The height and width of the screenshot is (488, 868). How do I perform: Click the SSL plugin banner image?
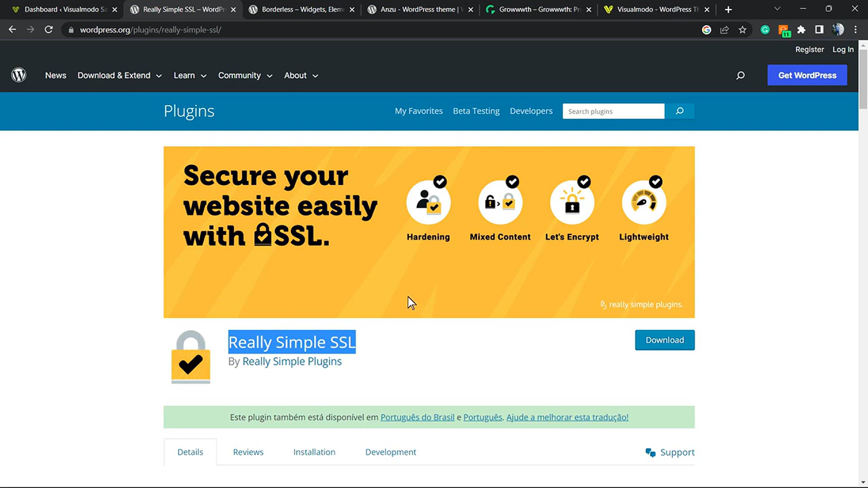pos(429,232)
